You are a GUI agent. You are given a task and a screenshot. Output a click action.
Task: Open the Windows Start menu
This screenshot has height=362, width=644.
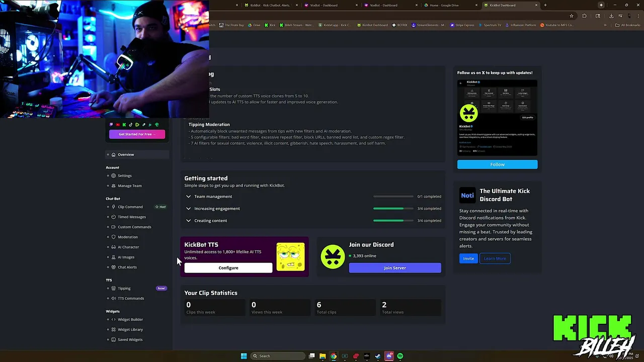(x=244, y=356)
